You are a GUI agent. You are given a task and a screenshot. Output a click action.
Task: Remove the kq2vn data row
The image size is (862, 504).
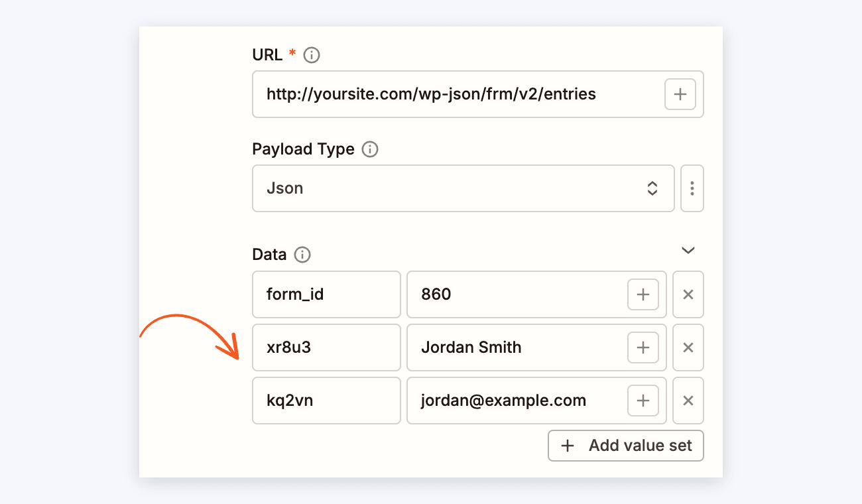coord(688,401)
